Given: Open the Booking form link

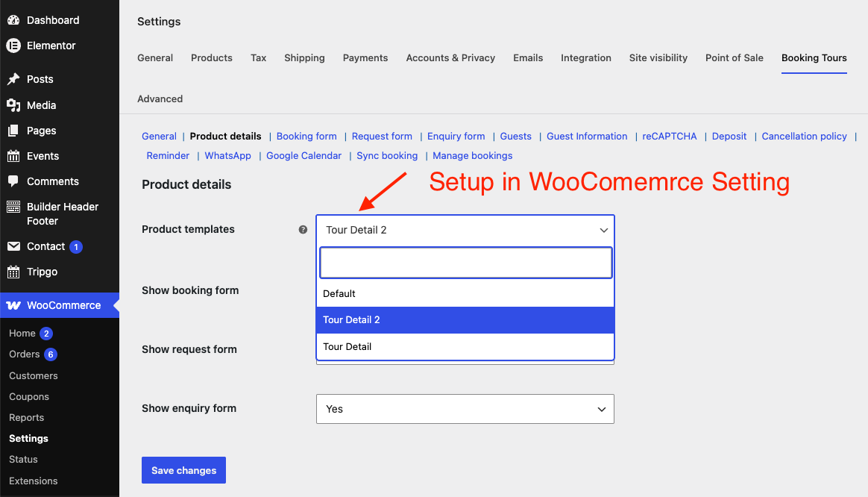Looking at the screenshot, I should (306, 137).
